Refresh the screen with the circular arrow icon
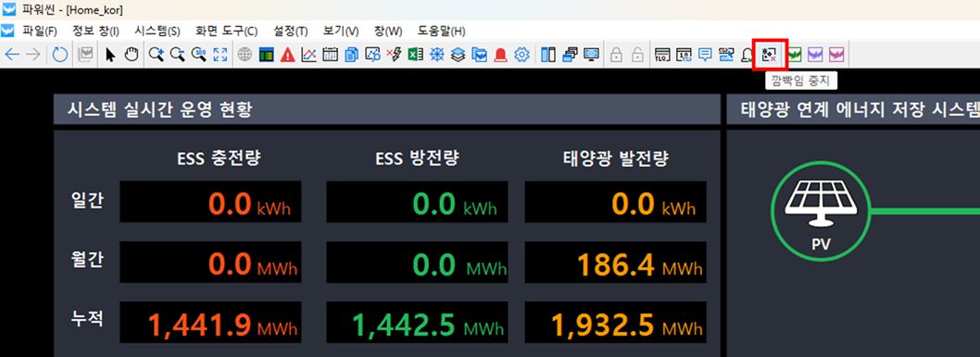980x357 pixels. (59, 55)
